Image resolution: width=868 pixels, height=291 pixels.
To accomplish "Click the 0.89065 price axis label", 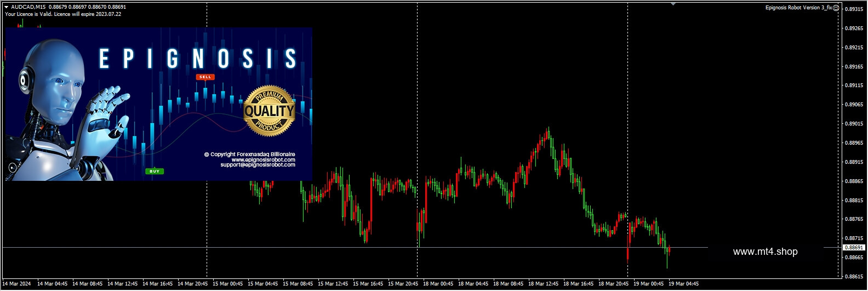I will (854, 105).
